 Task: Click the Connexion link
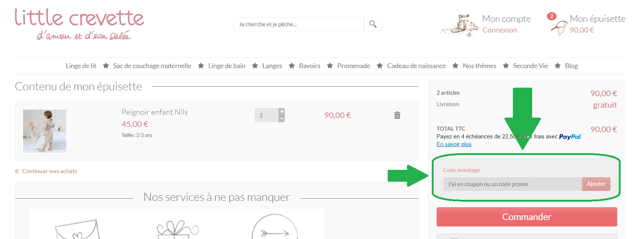[500, 30]
